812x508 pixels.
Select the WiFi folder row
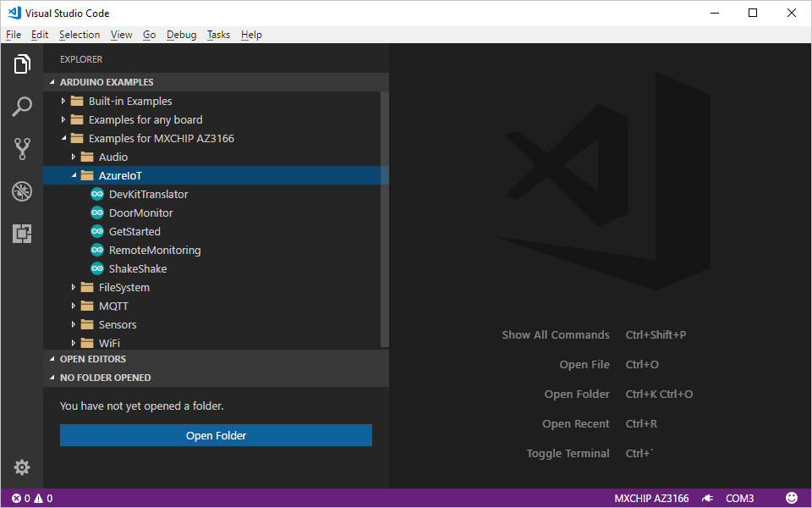click(x=216, y=343)
